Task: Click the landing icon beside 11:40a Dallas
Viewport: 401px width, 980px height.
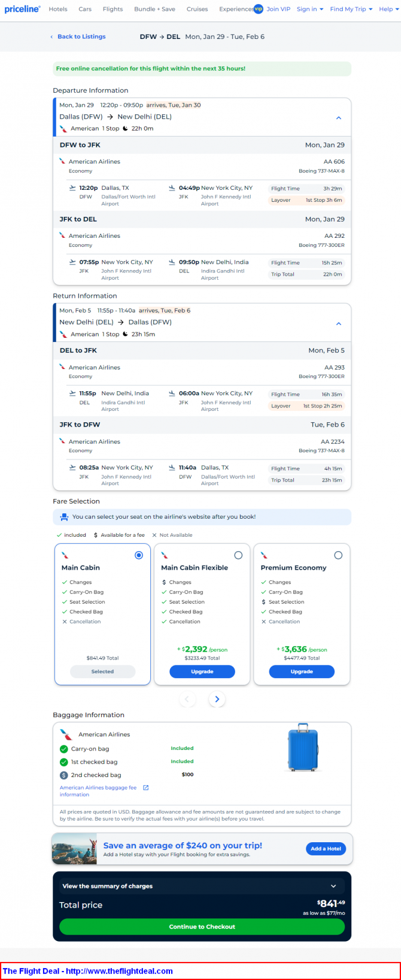Action: [x=172, y=467]
